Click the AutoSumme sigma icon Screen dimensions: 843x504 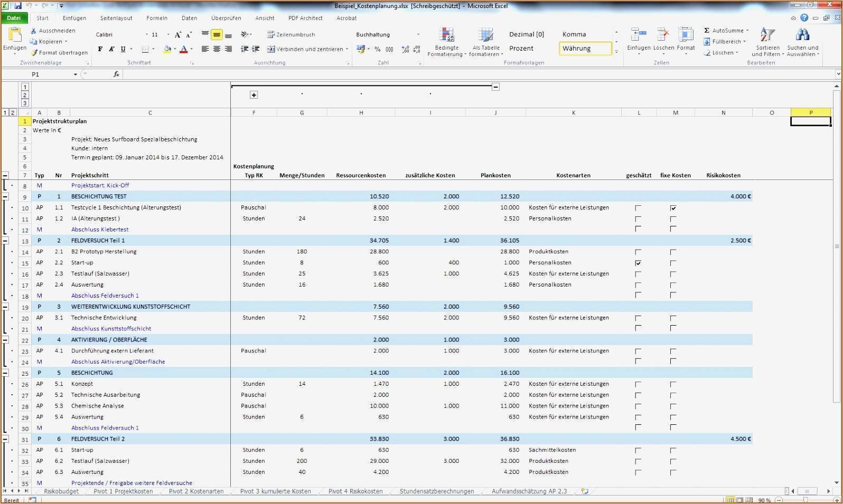point(707,31)
